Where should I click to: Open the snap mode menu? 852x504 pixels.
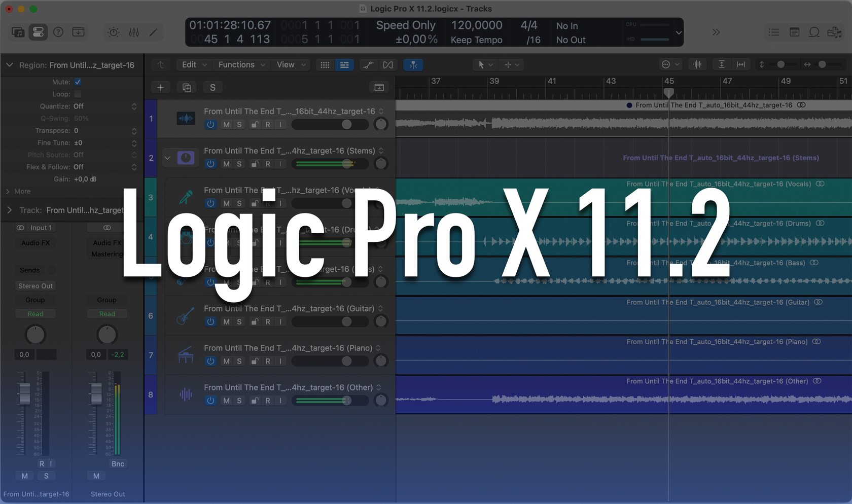pos(670,64)
